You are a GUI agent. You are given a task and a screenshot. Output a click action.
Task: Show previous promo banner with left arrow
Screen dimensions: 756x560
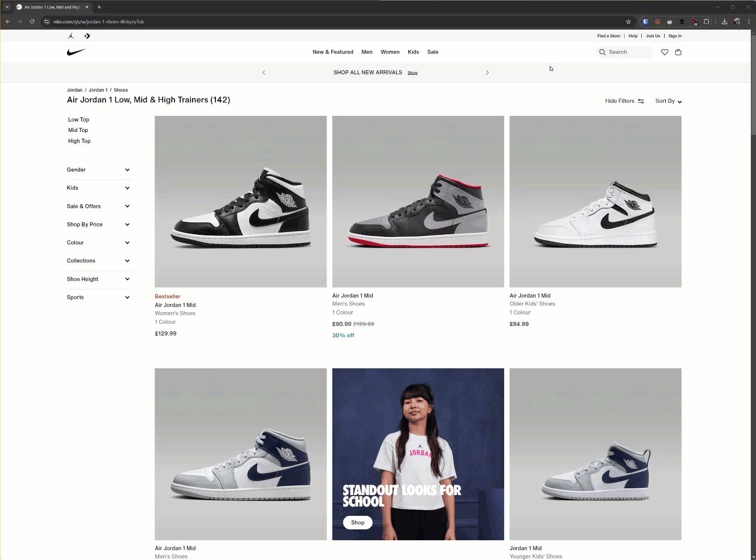point(264,72)
